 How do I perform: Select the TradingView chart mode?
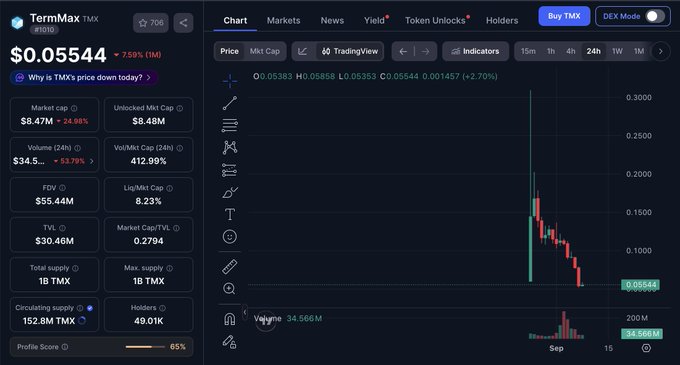coord(350,51)
